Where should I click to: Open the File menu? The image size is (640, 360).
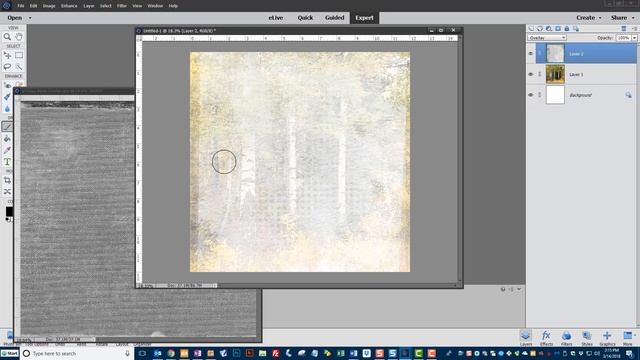click(21, 6)
